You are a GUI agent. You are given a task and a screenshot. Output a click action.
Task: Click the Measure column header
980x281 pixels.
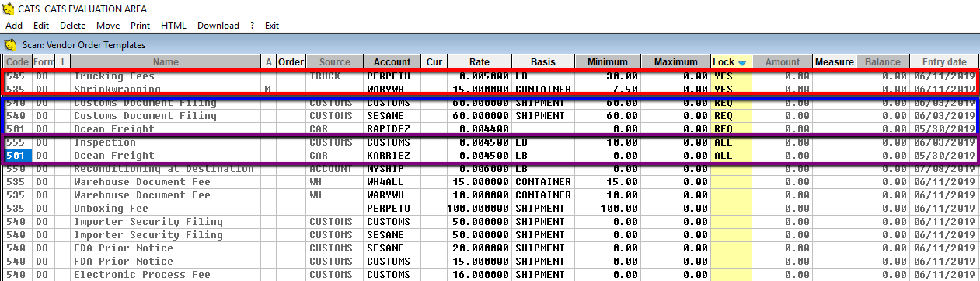[835, 62]
